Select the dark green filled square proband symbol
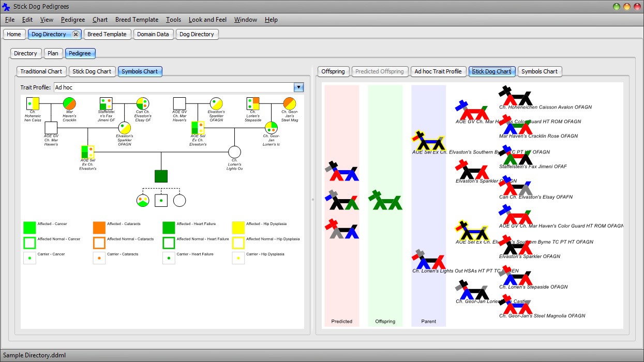Viewport: 644px width, 362px height. click(x=160, y=176)
